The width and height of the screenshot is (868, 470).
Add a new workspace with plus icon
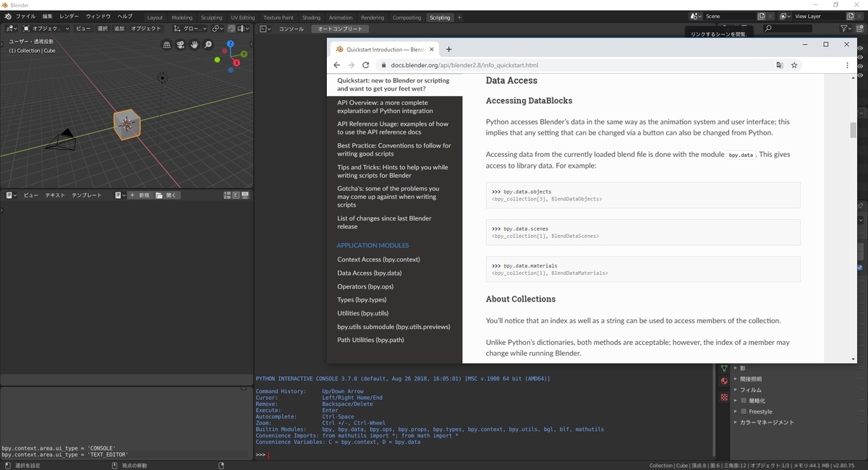pos(459,17)
